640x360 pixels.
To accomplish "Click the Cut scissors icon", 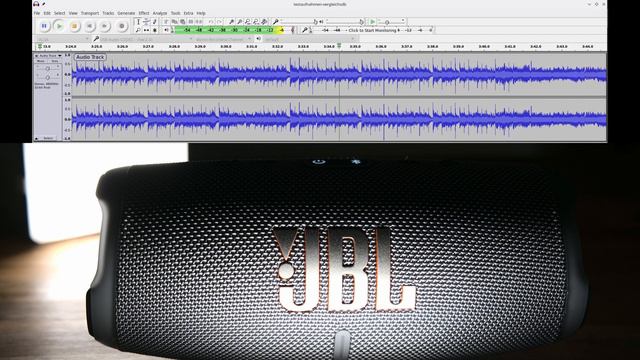I will pos(166,22).
